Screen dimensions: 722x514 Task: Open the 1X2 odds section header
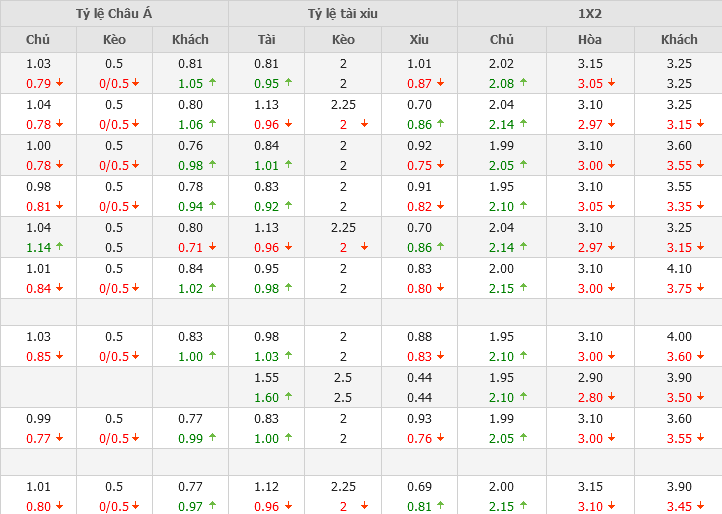click(589, 13)
